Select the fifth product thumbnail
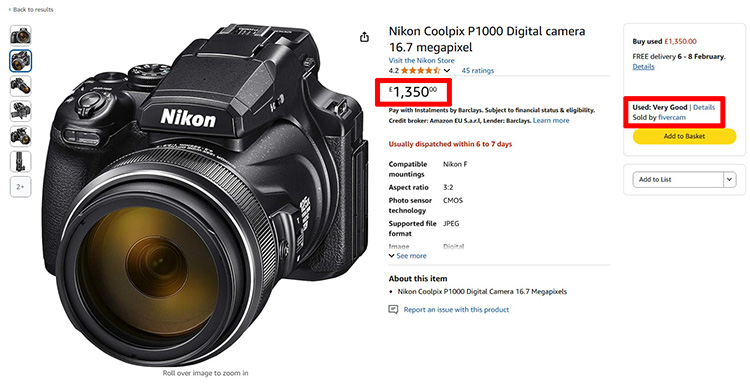Screen dimensions: 750x385 coord(21,136)
